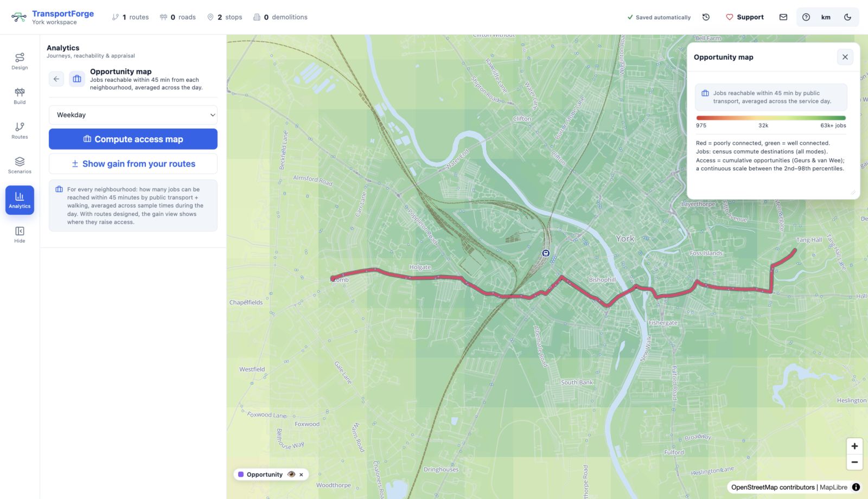Switch distance units with km toggle

826,17
